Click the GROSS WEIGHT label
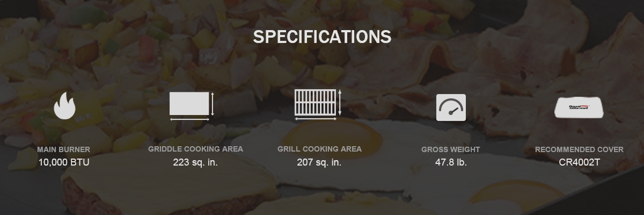Image resolution: width=644 pixels, height=215 pixels. 451,149
